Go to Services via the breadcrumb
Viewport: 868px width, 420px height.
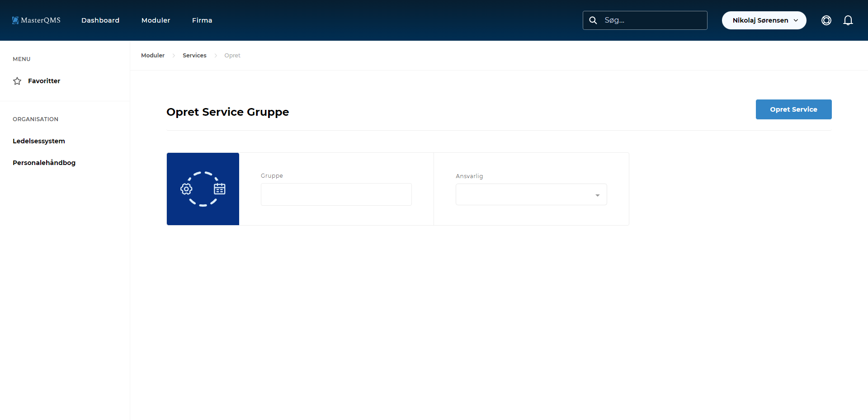click(x=194, y=55)
